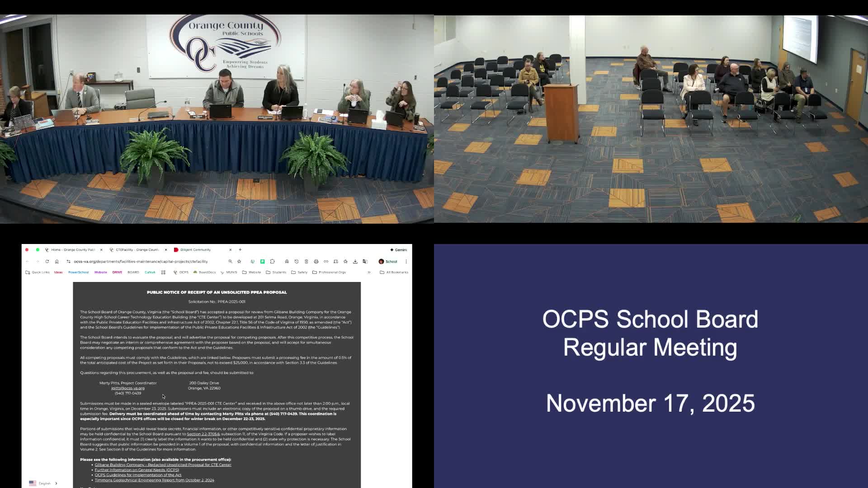Expand the hidden bookmarks chevron
This screenshot has height=488, width=868.
pyautogui.click(x=369, y=272)
